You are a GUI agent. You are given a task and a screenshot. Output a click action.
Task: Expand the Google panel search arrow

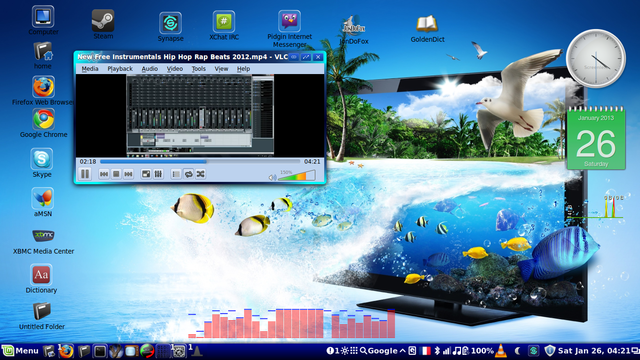402,351
